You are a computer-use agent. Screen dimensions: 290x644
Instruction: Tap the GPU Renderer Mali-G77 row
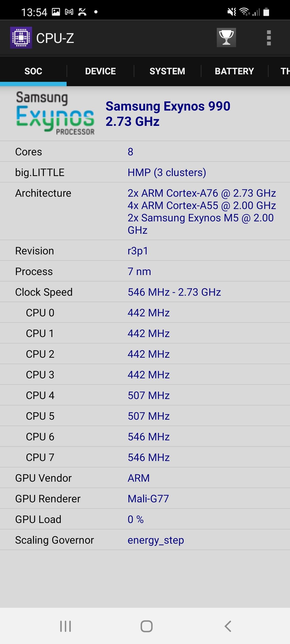tap(145, 499)
